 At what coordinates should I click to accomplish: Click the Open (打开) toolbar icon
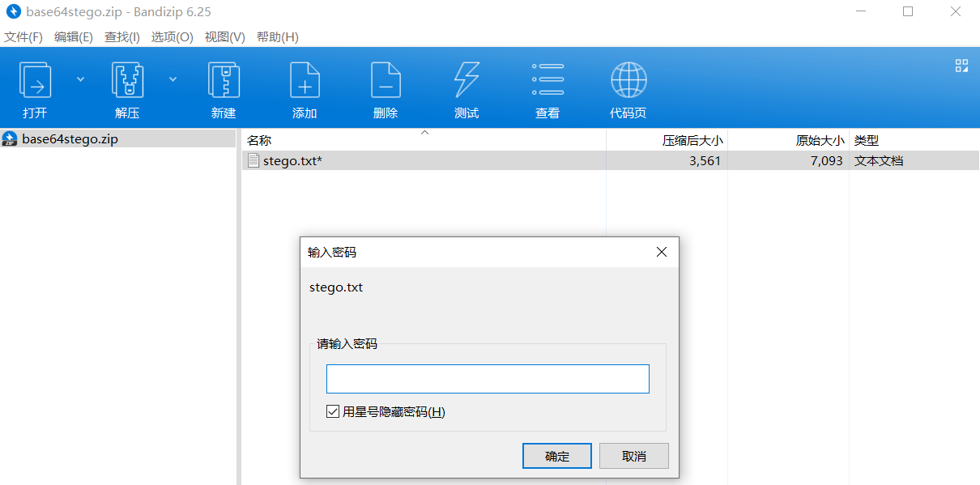point(35,80)
